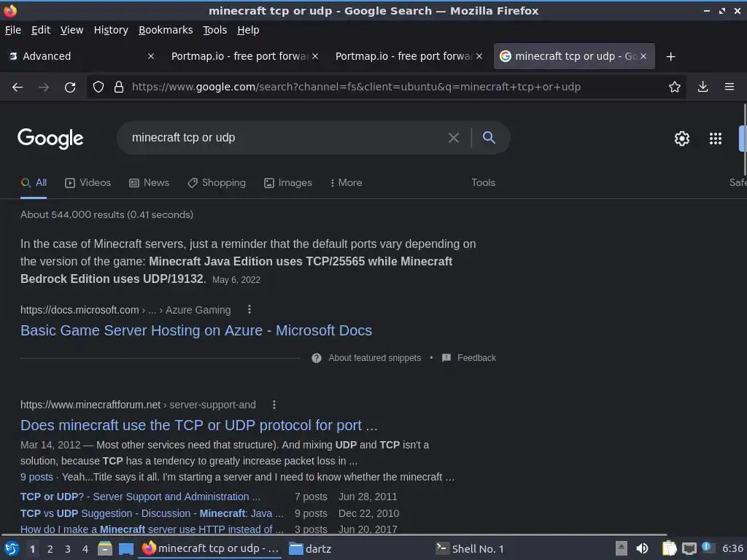Click the Google magnifier search button

pos(489,138)
